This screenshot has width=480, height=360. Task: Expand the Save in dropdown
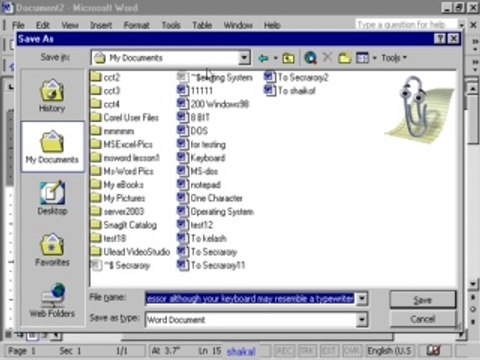click(244, 58)
